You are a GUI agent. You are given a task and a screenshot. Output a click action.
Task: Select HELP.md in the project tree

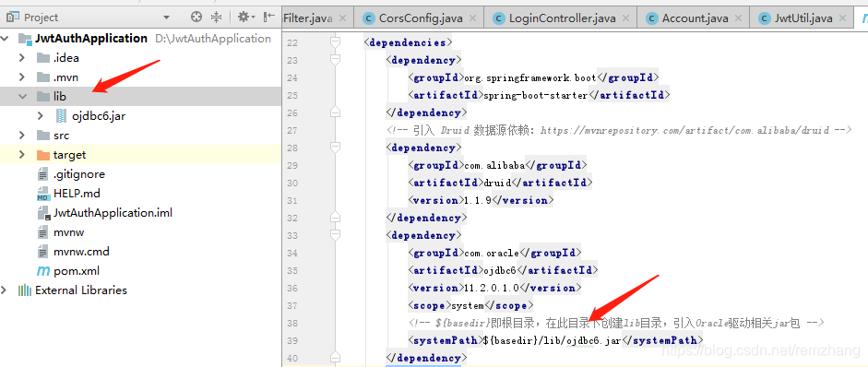77,194
